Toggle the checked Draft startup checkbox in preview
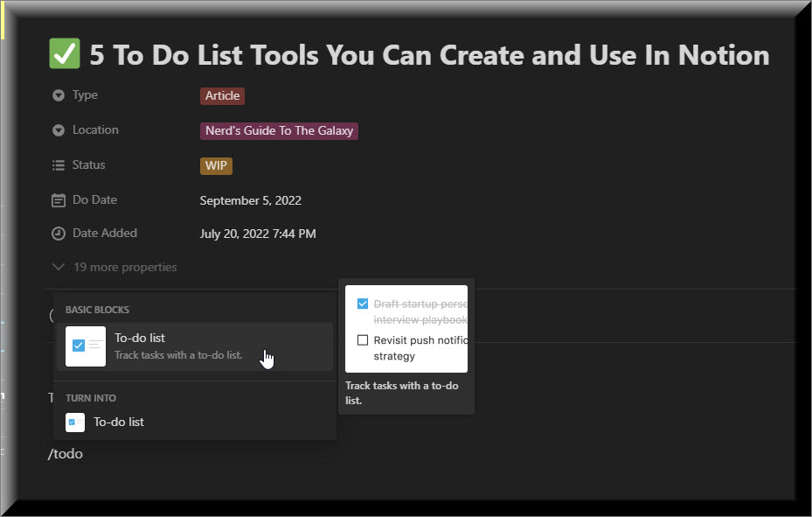This screenshot has width=812, height=517. coord(363,304)
